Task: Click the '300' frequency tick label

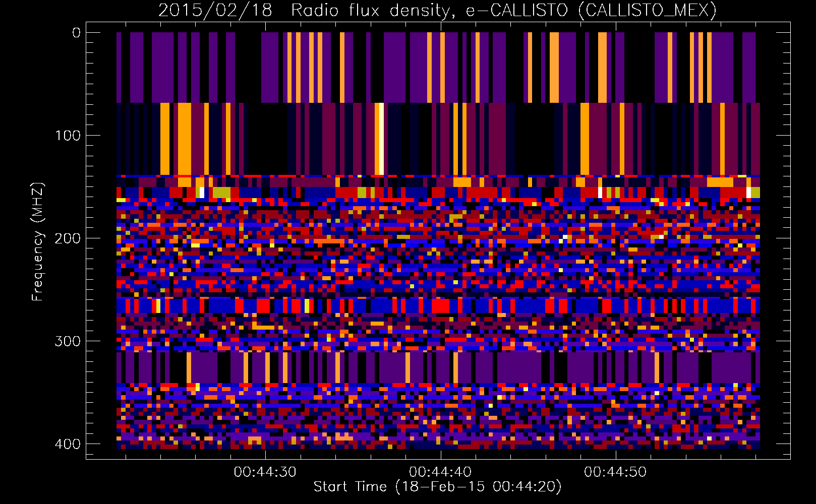Action: click(x=67, y=341)
